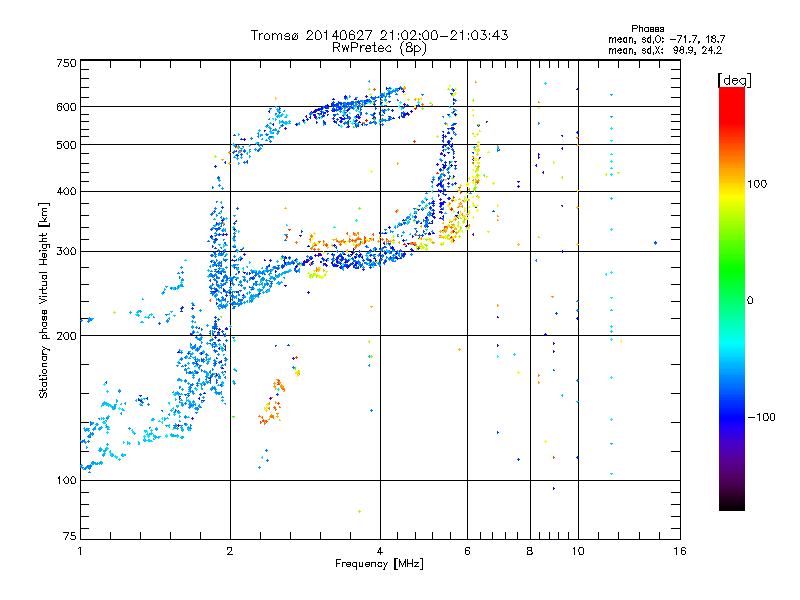This screenshot has height=600, width=800.
Task: Click the "Phases" header text
Action: 647,29
